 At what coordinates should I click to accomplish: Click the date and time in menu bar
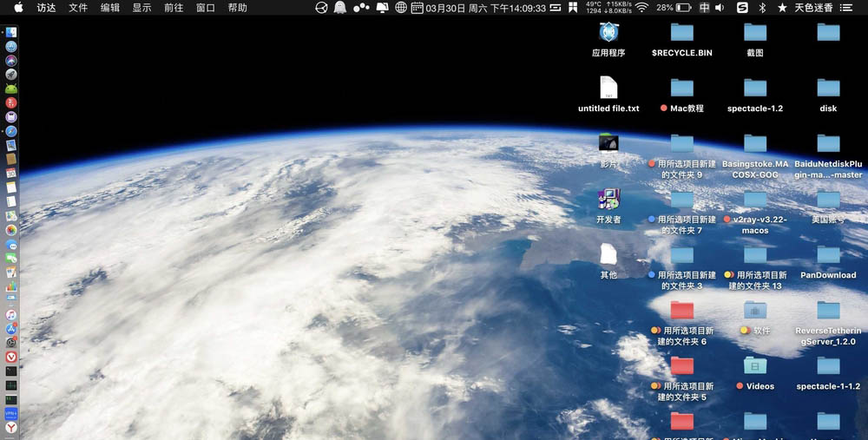pos(485,9)
